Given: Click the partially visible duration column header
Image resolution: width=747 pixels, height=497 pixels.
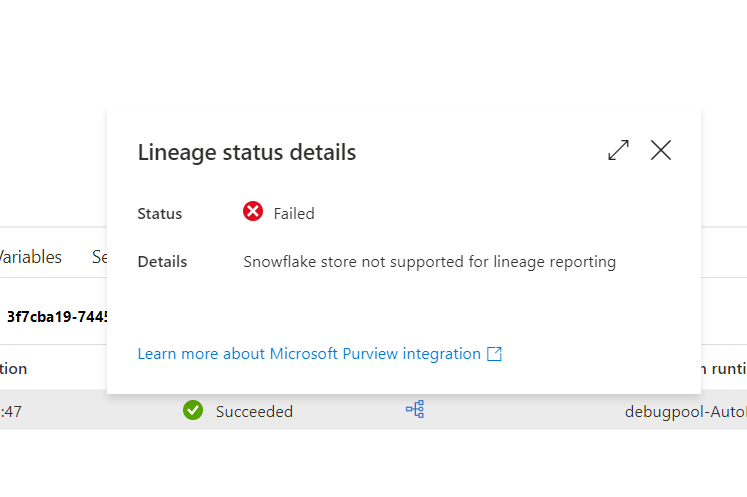Looking at the screenshot, I should (13, 368).
